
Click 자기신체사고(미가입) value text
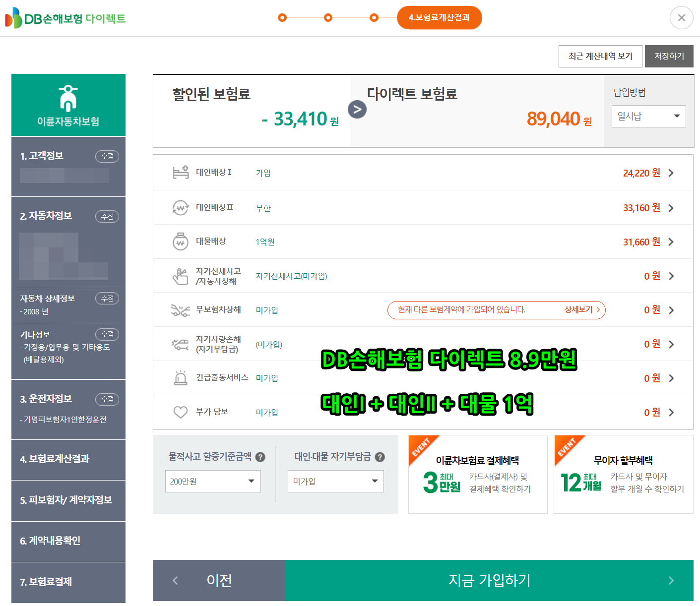(x=292, y=276)
